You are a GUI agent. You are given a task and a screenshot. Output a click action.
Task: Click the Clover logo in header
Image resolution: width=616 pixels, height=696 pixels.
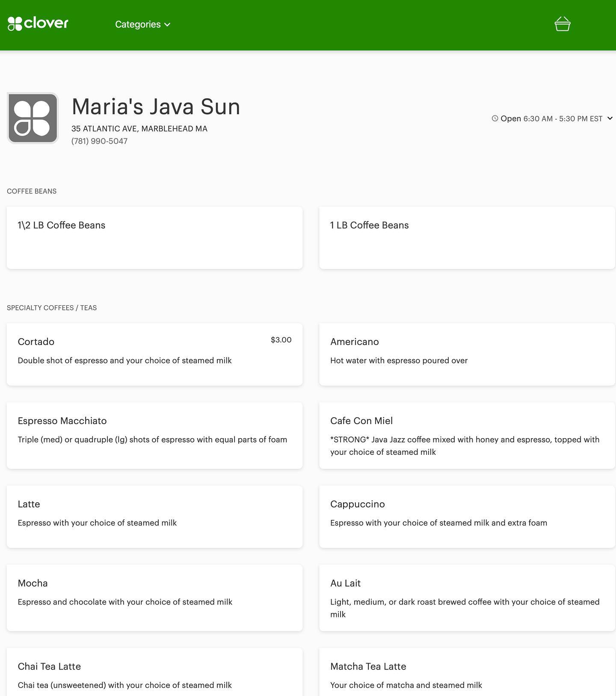pos(38,24)
